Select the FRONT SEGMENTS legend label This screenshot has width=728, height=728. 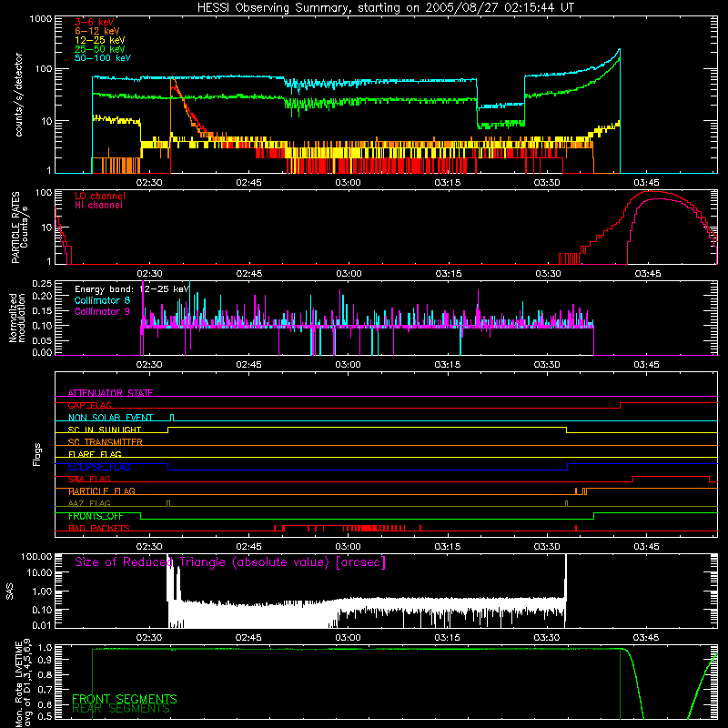(x=125, y=699)
